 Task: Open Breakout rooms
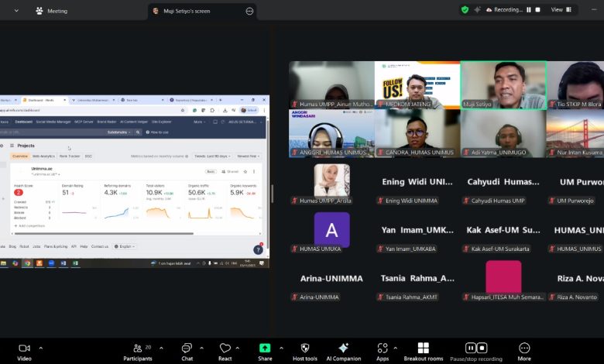point(423,349)
